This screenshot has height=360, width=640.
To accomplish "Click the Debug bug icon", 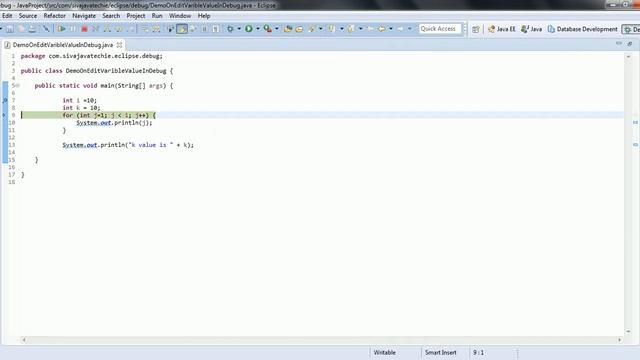I will pos(230,29).
